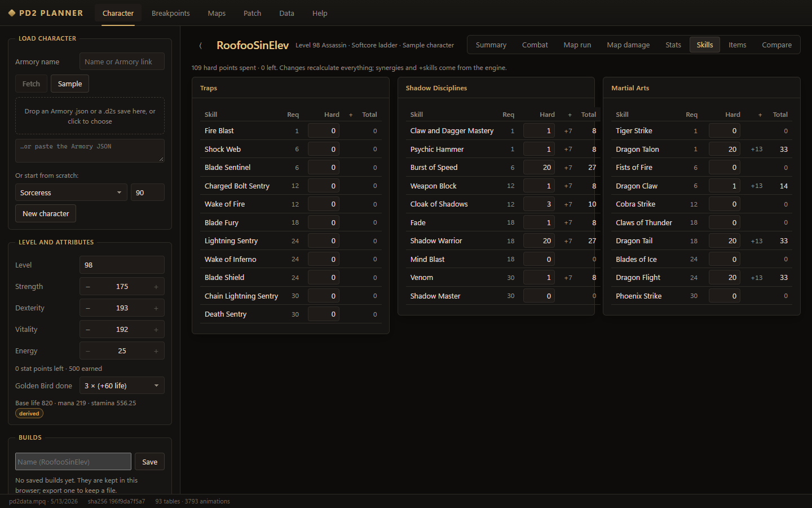The width and height of the screenshot is (812, 508).
Task: Switch to the Summary view
Action: pyautogui.click(x=491, y=45)
